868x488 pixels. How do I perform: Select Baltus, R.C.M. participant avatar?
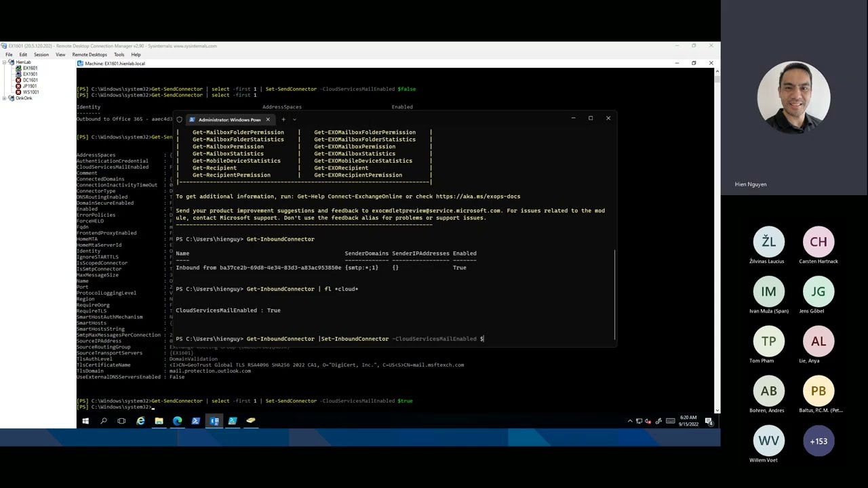pos(818,391)
